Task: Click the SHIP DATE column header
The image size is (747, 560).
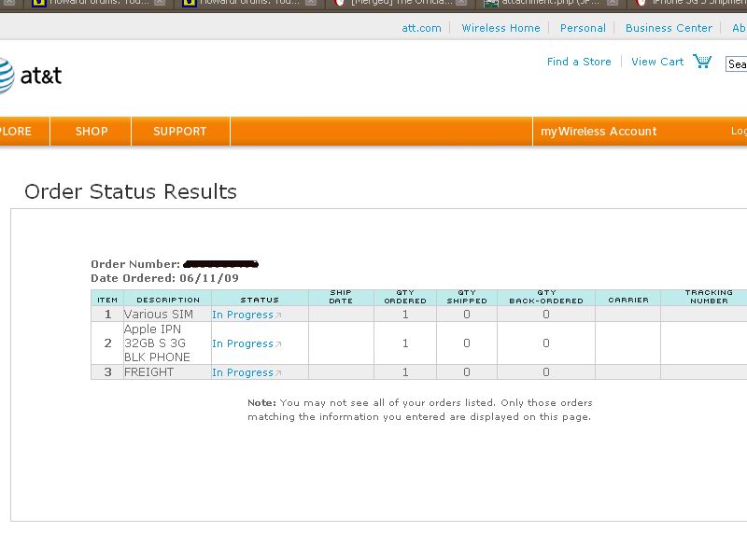Action: click(341, 297)
